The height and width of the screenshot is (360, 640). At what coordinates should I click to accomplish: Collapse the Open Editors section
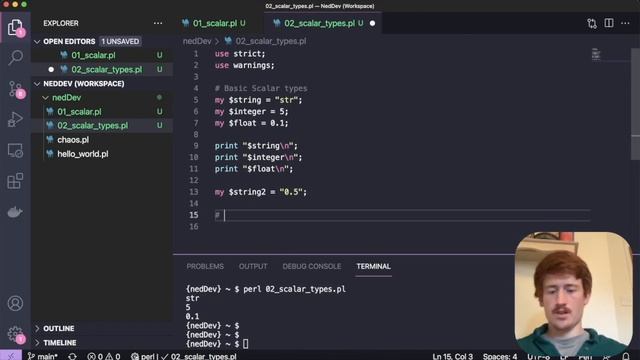[x=37, y=42]
